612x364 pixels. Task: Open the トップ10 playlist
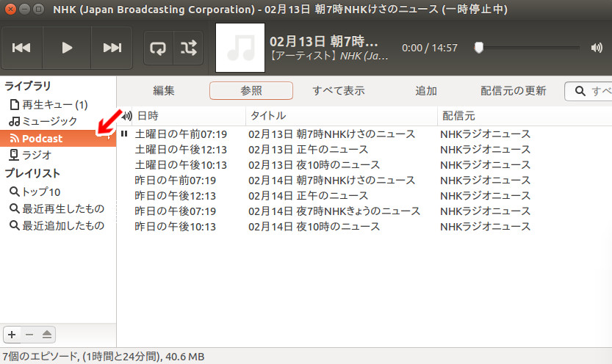coord(35,192)
